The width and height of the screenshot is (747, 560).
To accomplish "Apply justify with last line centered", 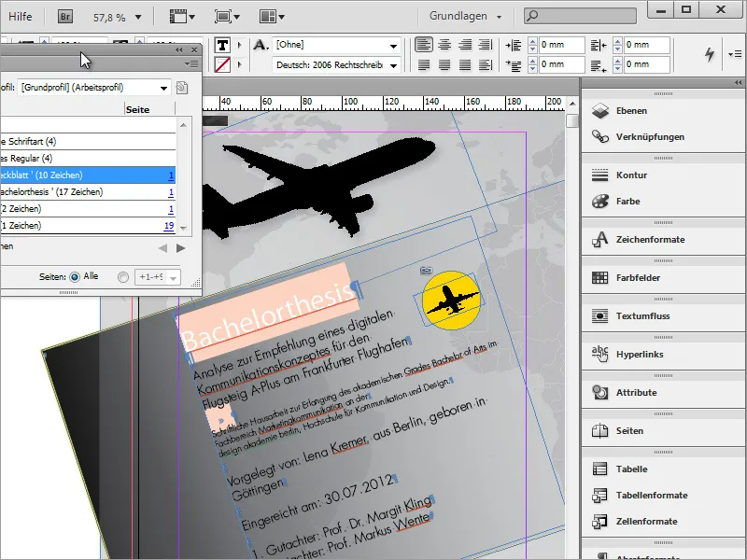I will click(444, 64).
